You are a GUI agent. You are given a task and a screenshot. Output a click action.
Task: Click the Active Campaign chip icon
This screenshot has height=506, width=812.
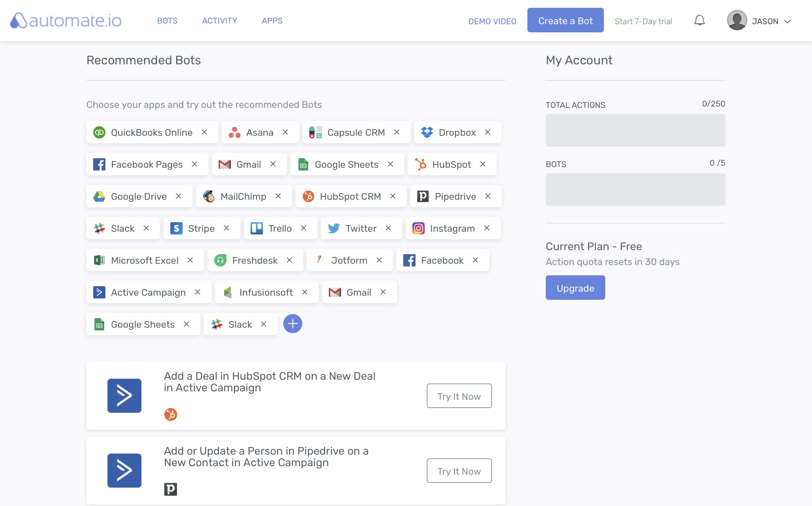(x=99, y=292)
